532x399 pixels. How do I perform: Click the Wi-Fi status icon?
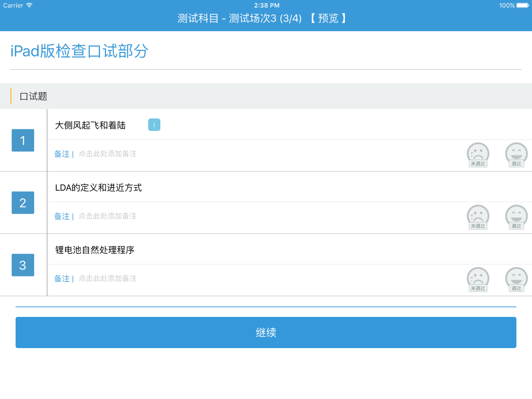[x=29, y=5]
